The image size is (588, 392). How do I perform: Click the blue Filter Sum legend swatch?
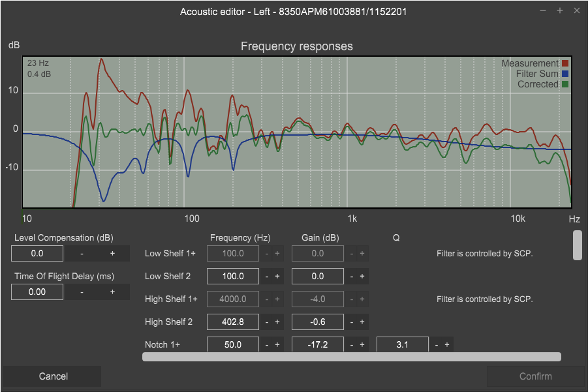[x=566, y=74]
